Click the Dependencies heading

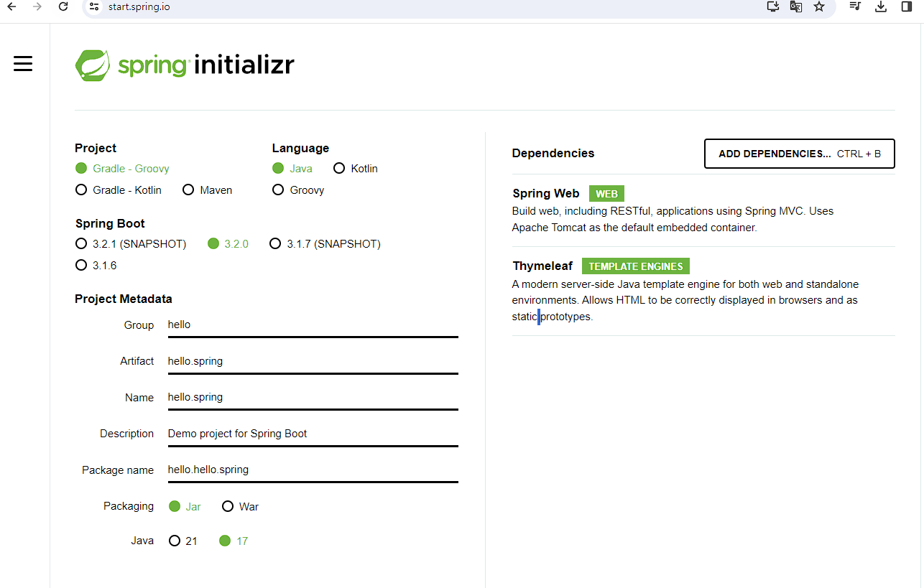click(x=553, y=154)
